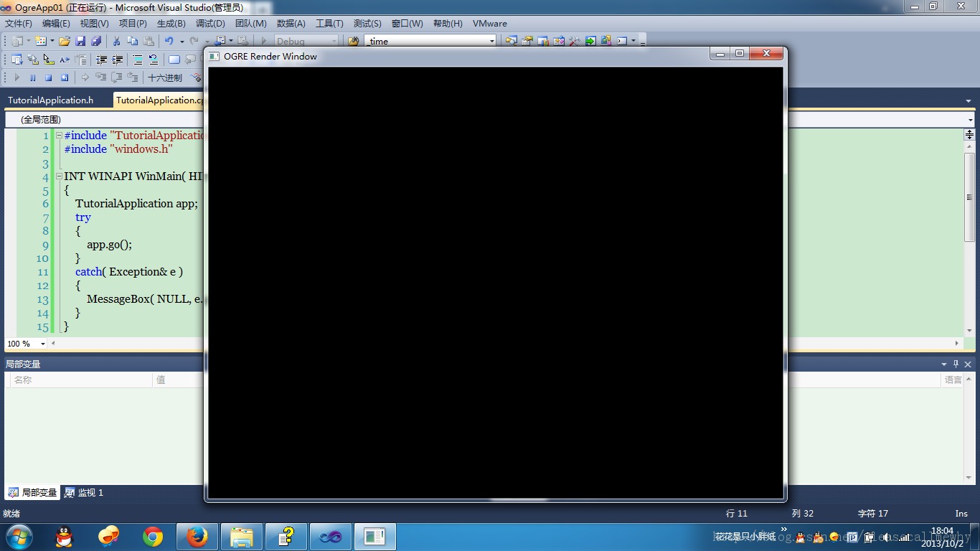Image resolution: width=980 pixels, height=551 pixels.
Task: Open the 视图(V) menu
Action: pyautogui.click(x=94, y=24)
